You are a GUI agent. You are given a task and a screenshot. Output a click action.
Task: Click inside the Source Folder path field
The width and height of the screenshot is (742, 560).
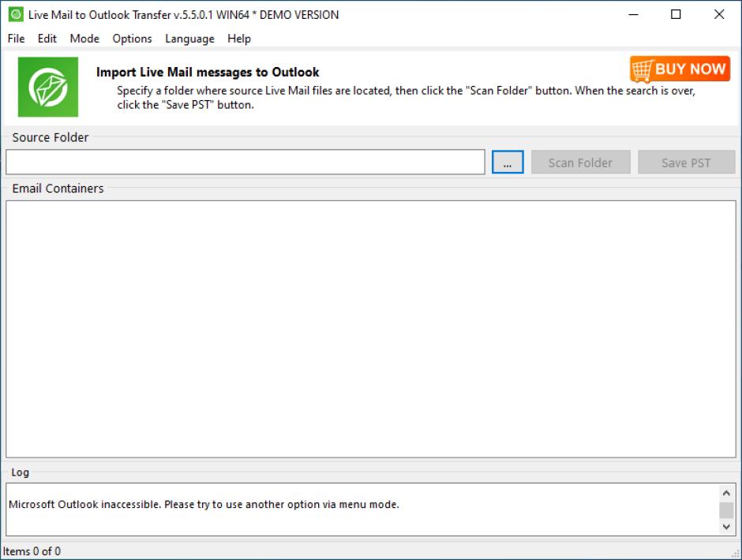click(x=245, y=162)
